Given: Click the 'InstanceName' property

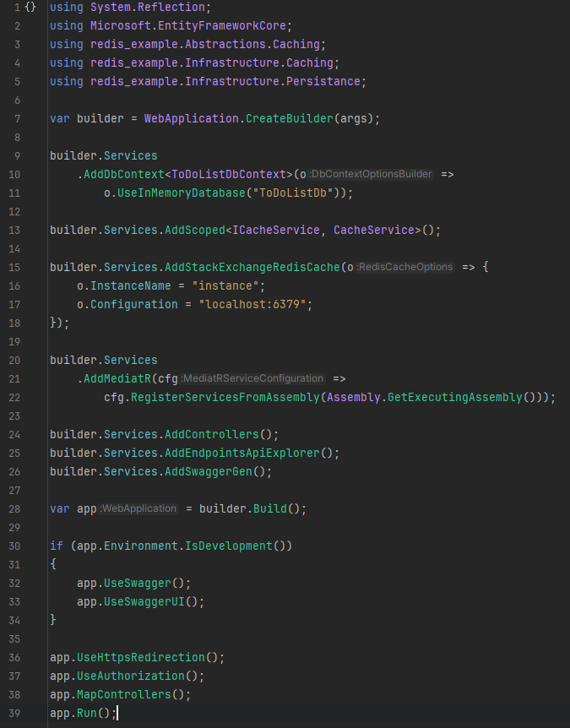Looking at the screenshot, I should coord(130,285).
